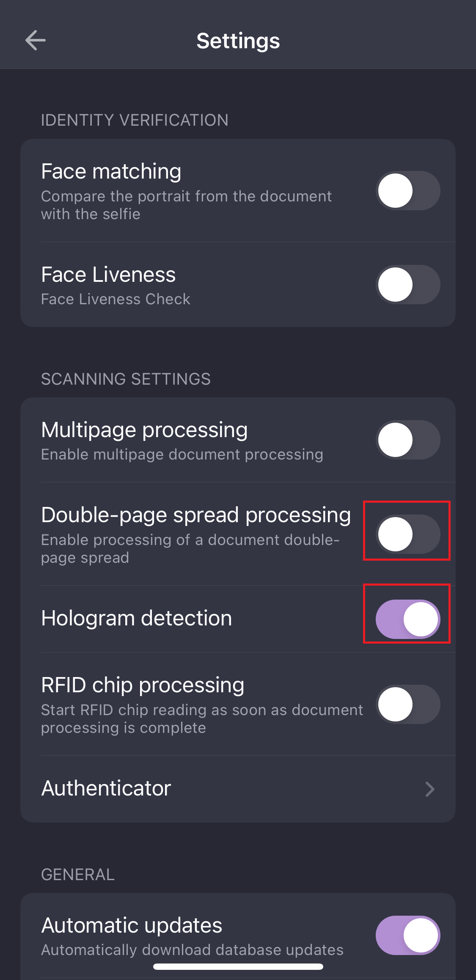Screen dimensions: 476x980
Task: Switch on RFID chip processing
Action: click(408, 704)
